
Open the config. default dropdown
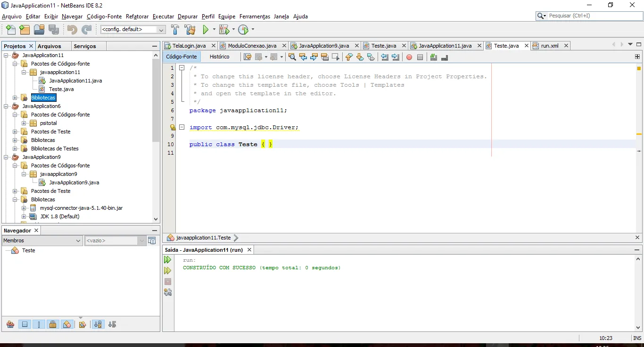(162, 30)
